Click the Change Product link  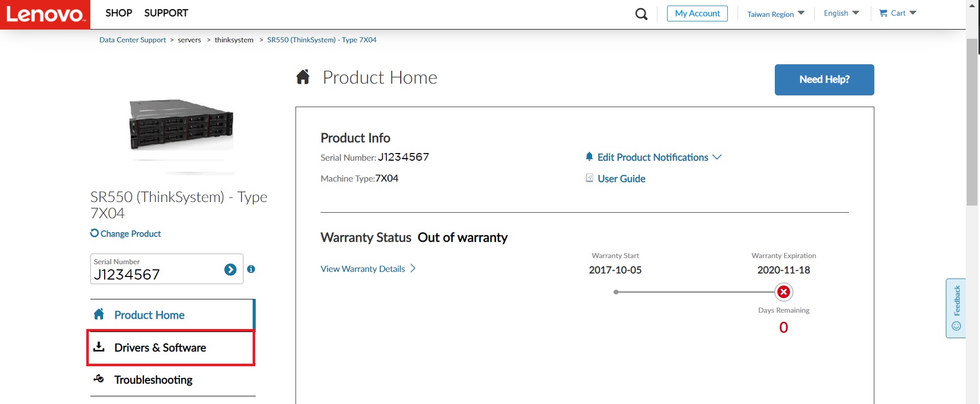coord(131,234)
